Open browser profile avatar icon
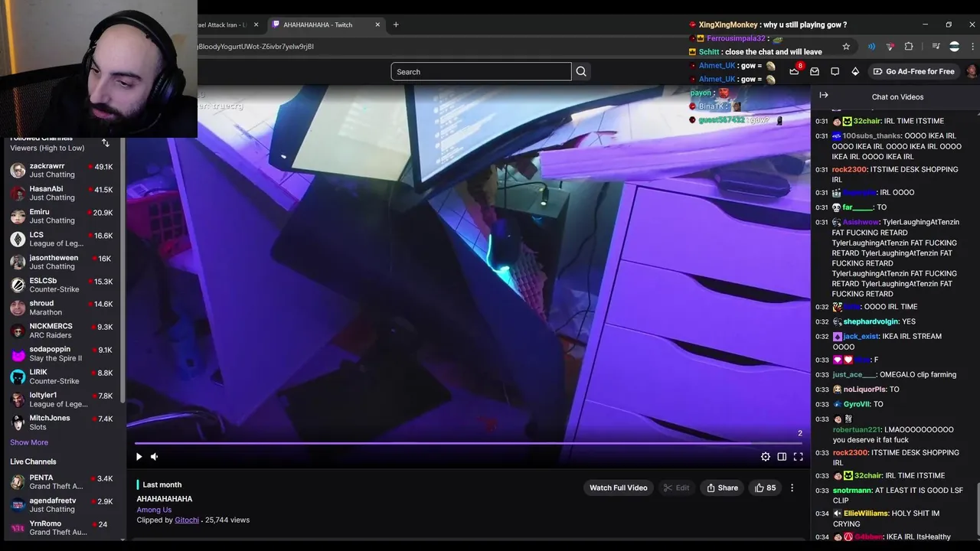Image resolution: width=980 pixels, height=551 pixels. click(x=954, y=47)
